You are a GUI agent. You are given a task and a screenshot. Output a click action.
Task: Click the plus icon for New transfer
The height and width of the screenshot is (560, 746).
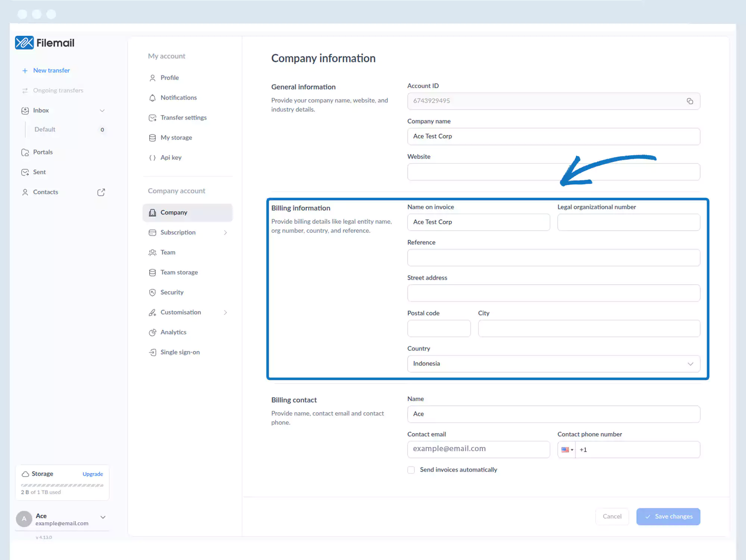pyautogui.click(x=25, y=71)
